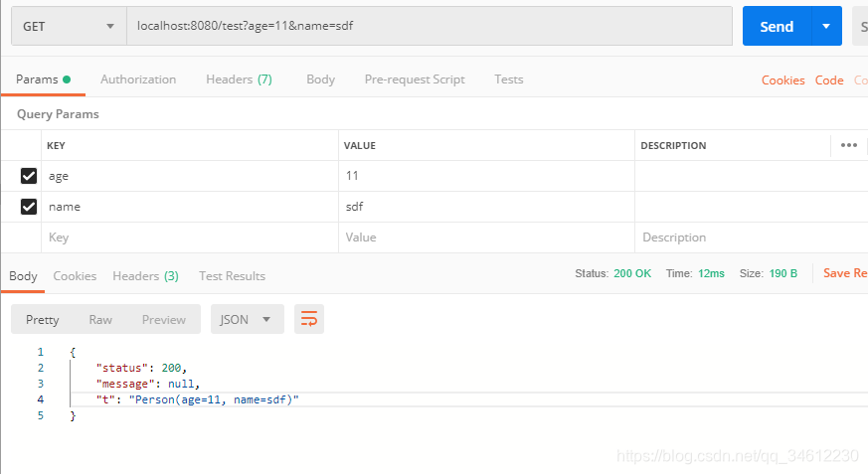The height and width of the screenshot is (474, 868).
Task: Open the three-dots column options menu
Action: [849, 145]
